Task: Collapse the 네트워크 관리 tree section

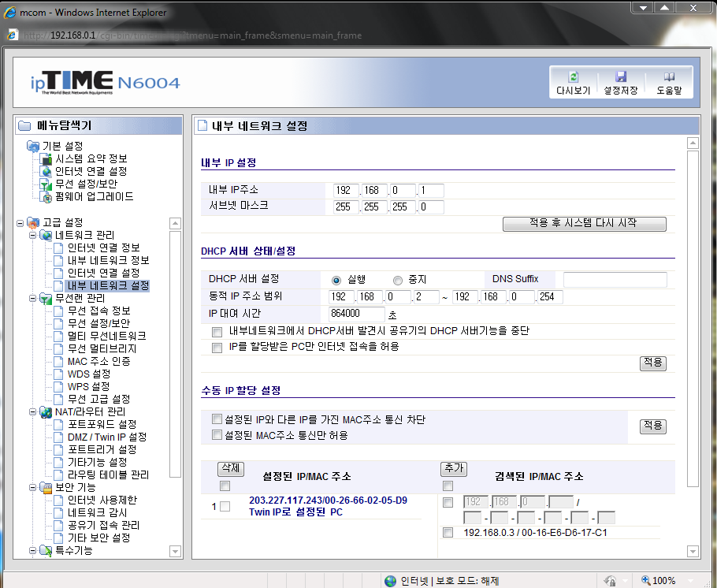Action: 32,236
